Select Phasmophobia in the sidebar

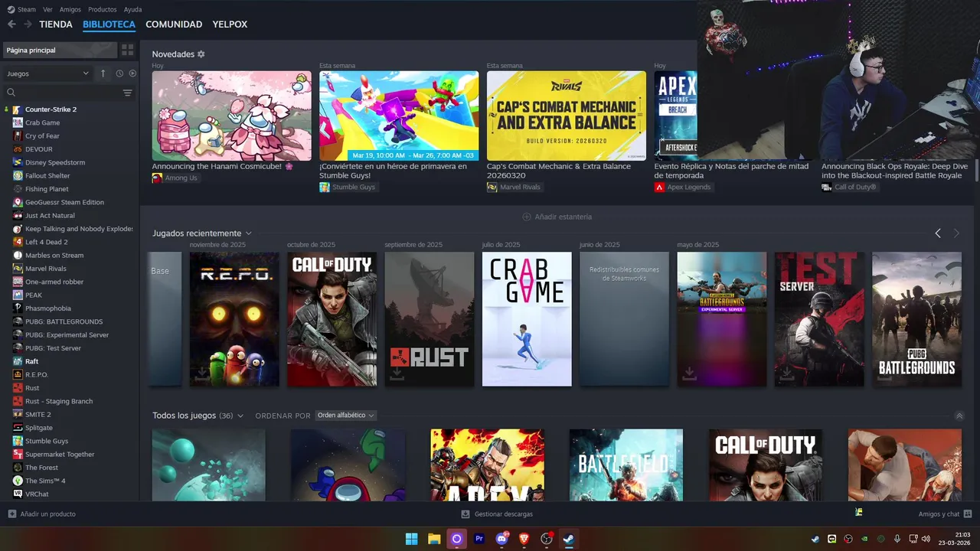48,308
